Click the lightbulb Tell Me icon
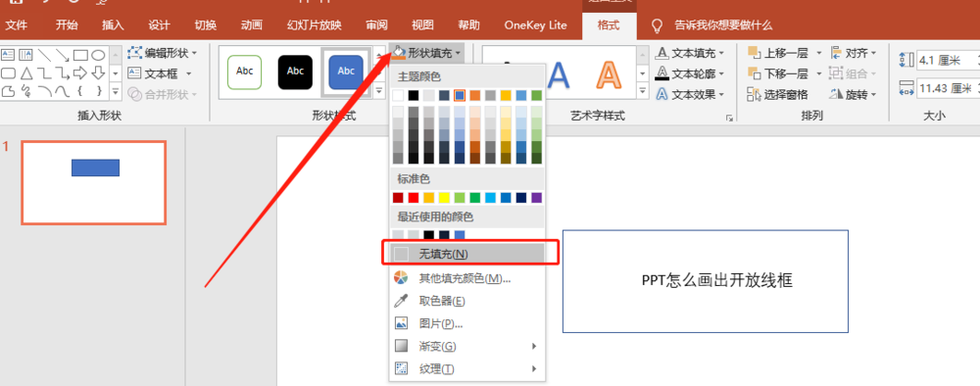 657,25
